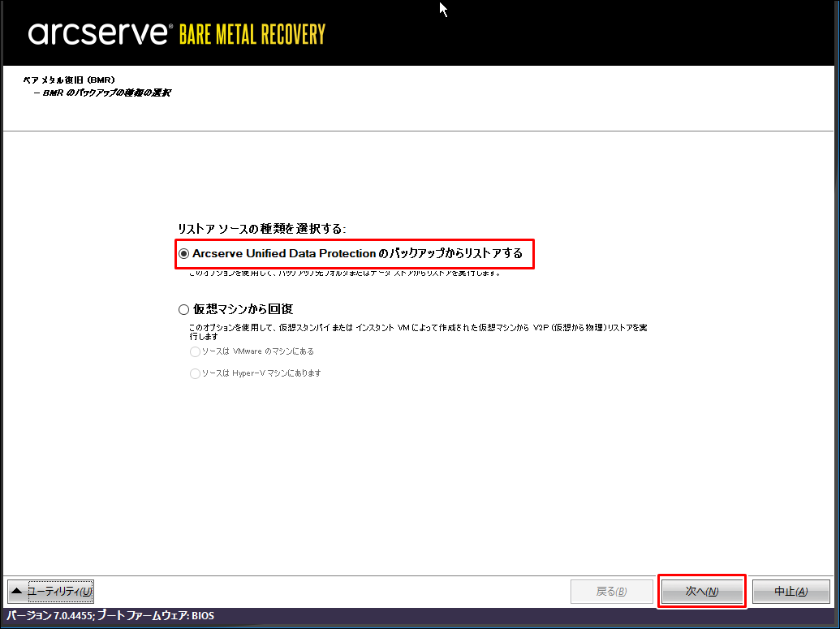Click the BMR のバックアップの種類の選択 subtitle
The height and width of the screenshot is (629, 840).
101,93
